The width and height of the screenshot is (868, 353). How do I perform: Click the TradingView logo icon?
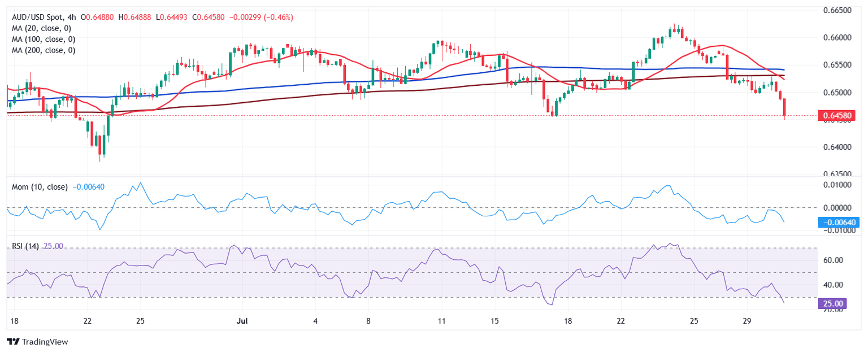pos(12,342)
